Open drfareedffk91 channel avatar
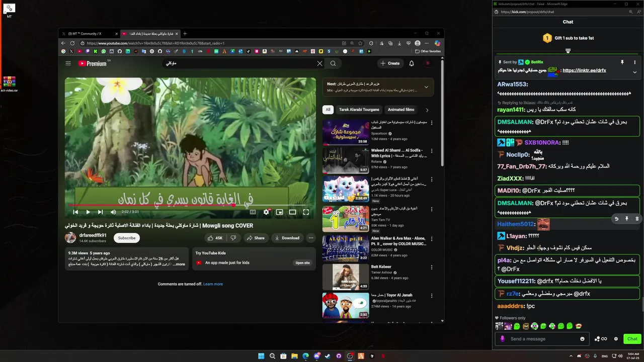Image resolution: width=644 pixels, height=362 pixels. tap(70, 237)
